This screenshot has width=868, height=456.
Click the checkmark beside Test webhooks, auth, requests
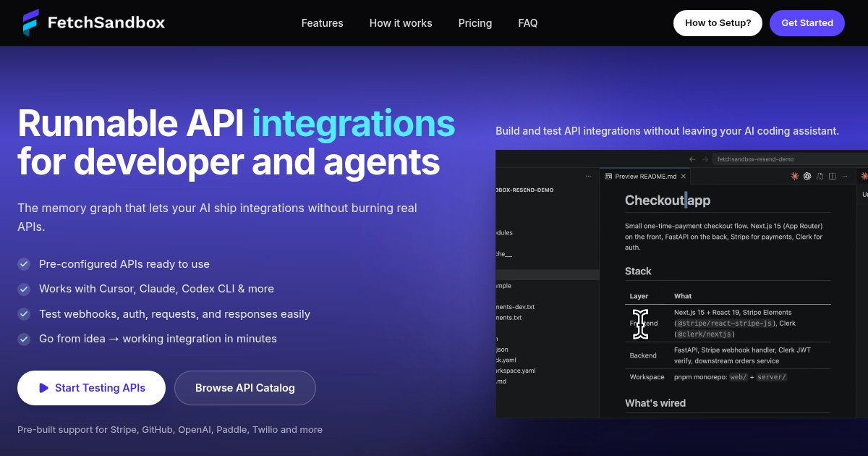click(x=24, y=314)
